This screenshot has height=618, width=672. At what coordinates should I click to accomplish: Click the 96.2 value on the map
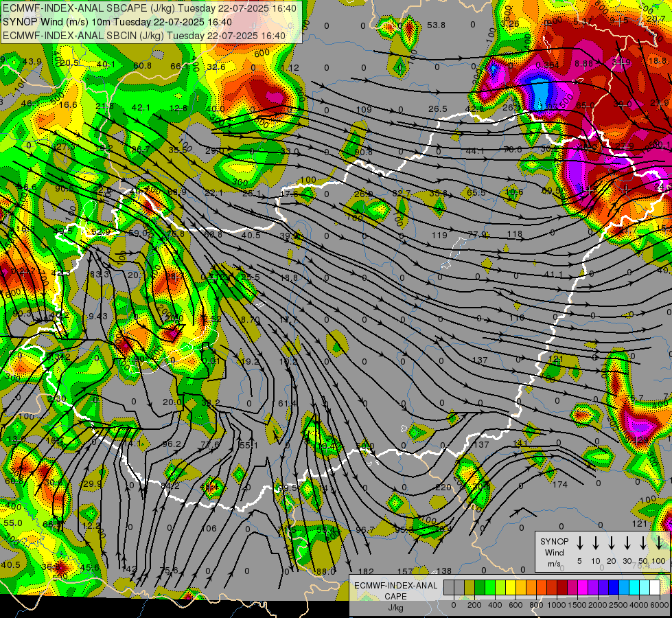(x=172, y=444)
